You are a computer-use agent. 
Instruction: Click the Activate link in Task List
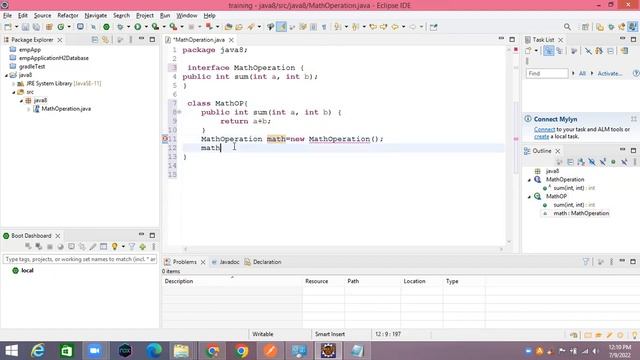pos(610,73)
